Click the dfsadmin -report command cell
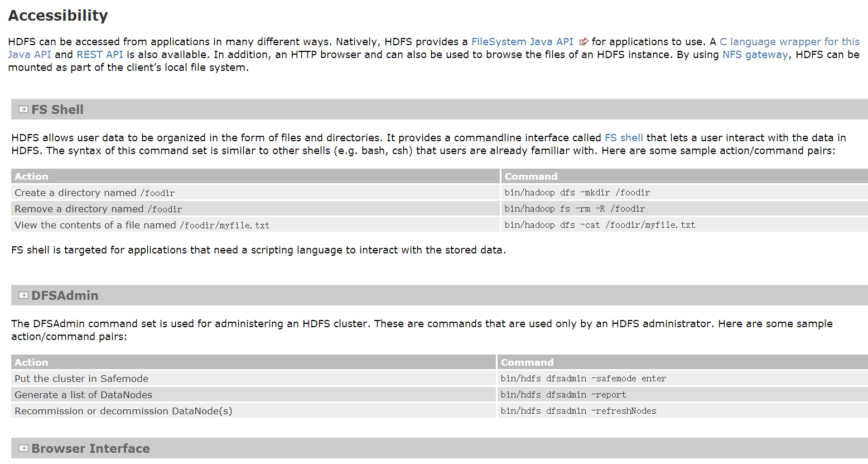 coord(563,395)
